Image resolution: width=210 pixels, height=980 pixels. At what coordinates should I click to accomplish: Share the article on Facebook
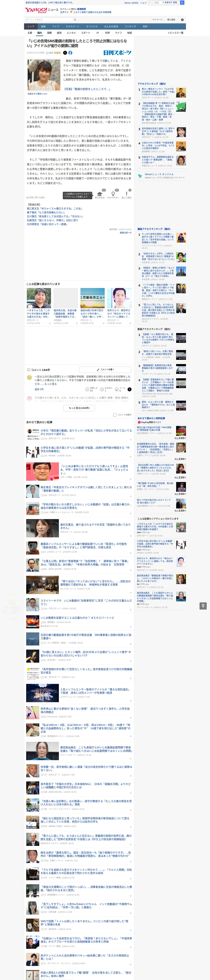click(70, 53)
